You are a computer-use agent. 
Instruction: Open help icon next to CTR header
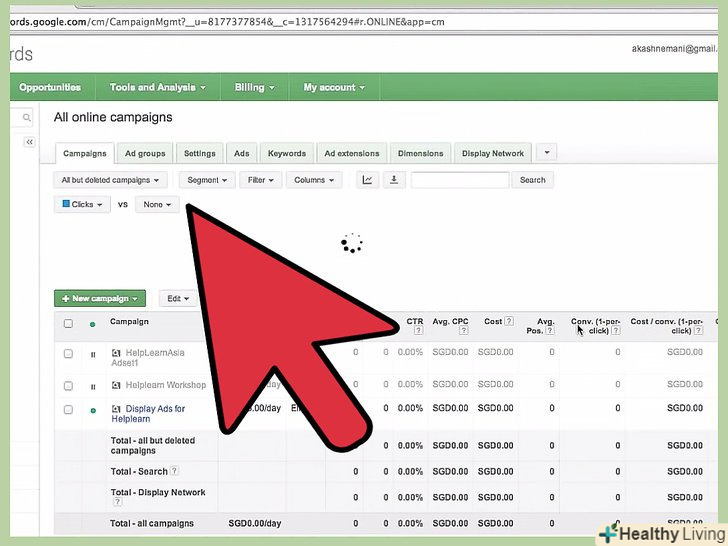(418, 331)
